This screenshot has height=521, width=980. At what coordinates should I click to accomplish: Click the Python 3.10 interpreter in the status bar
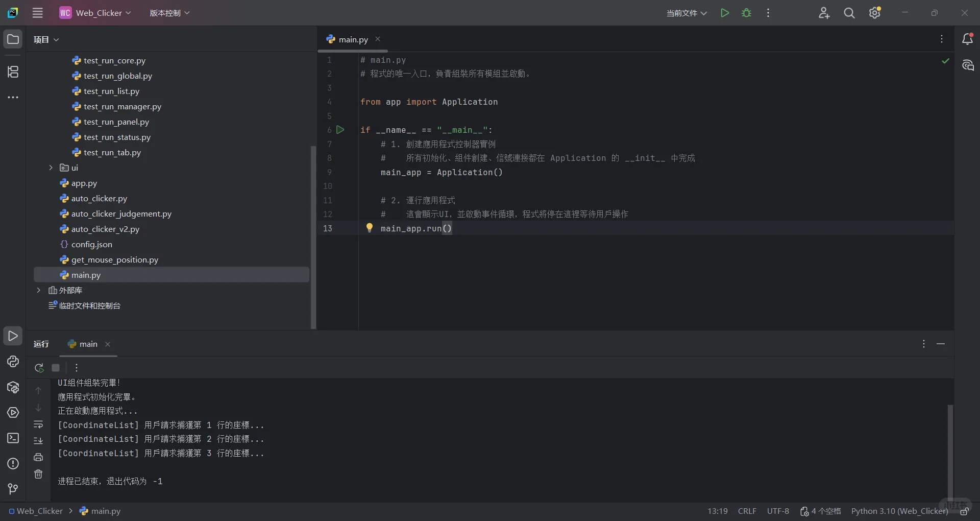point(899,511)
